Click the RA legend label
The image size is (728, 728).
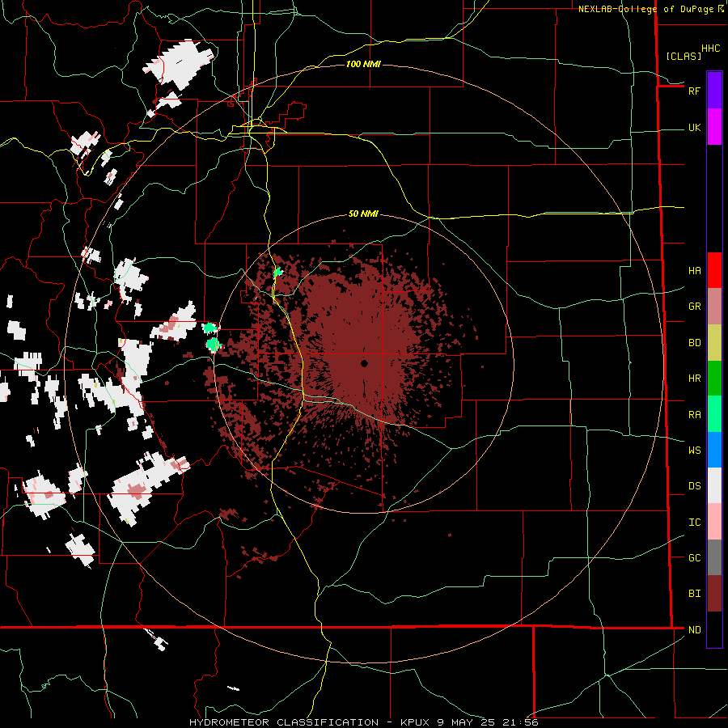coord(695,414)
